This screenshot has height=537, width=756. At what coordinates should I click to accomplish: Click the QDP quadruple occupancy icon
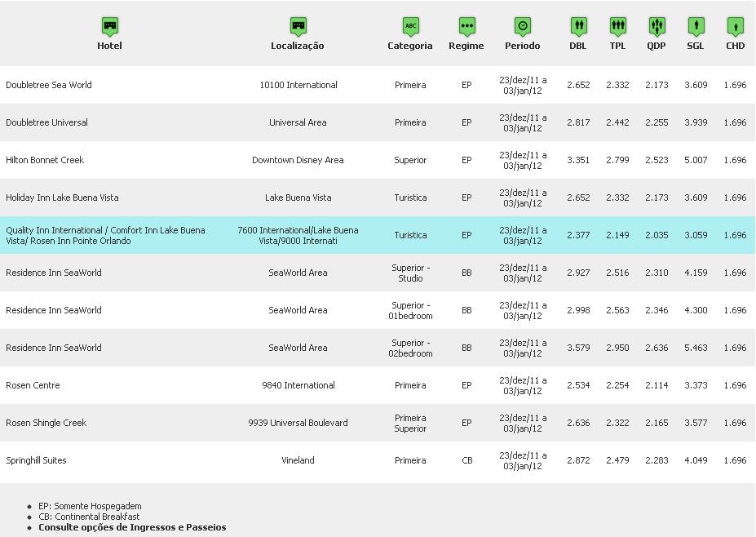pyautogui.click(x=657, y=26)
